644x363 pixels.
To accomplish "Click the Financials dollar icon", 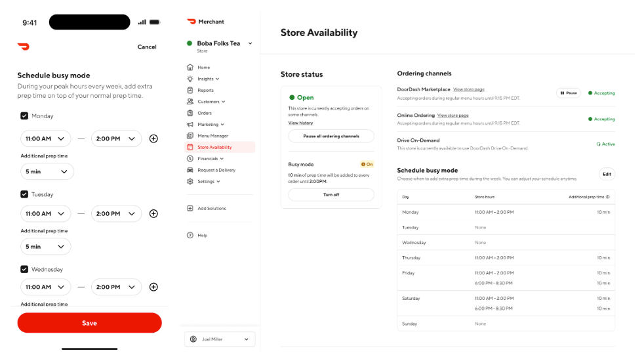I will 190,159.
